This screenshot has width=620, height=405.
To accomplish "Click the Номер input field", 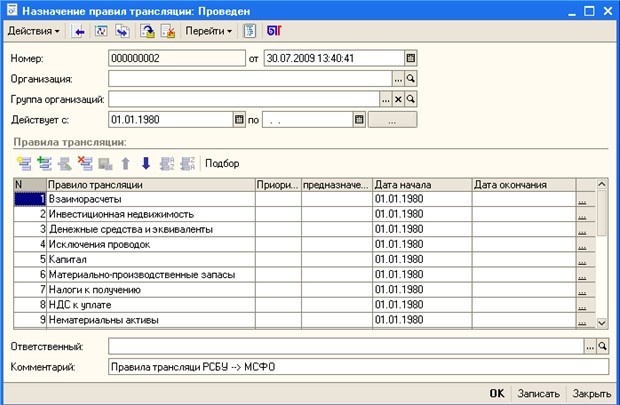I will pos(177,58).
